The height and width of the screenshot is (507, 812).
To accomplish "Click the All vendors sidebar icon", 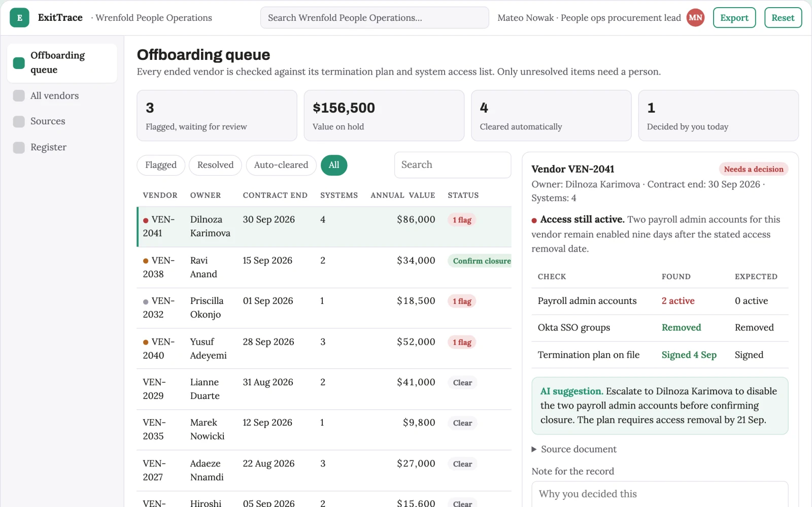I will pyautogui.click(x=19, y=96).
